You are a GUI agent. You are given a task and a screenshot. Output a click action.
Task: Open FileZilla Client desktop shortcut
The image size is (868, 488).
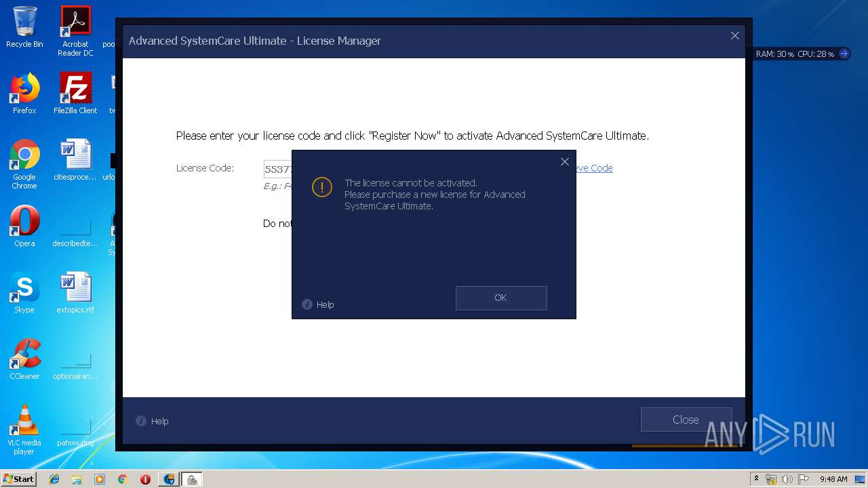75,94
